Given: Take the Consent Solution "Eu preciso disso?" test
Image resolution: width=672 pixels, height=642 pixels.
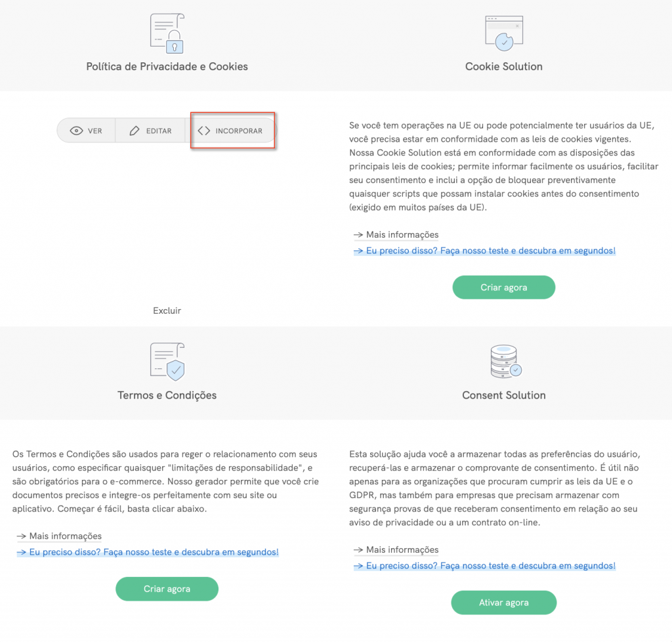Looking at the screenshot, I should [490, 566].
